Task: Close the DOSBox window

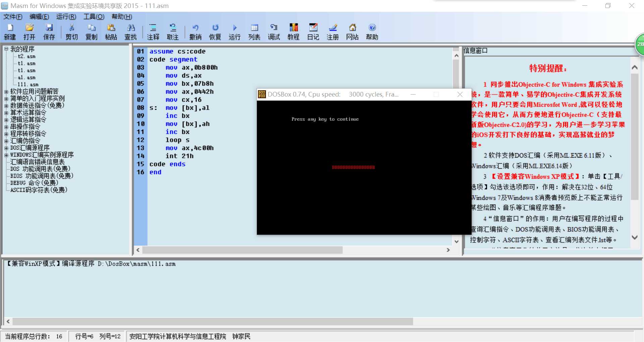Action: (x=460, y=95)
